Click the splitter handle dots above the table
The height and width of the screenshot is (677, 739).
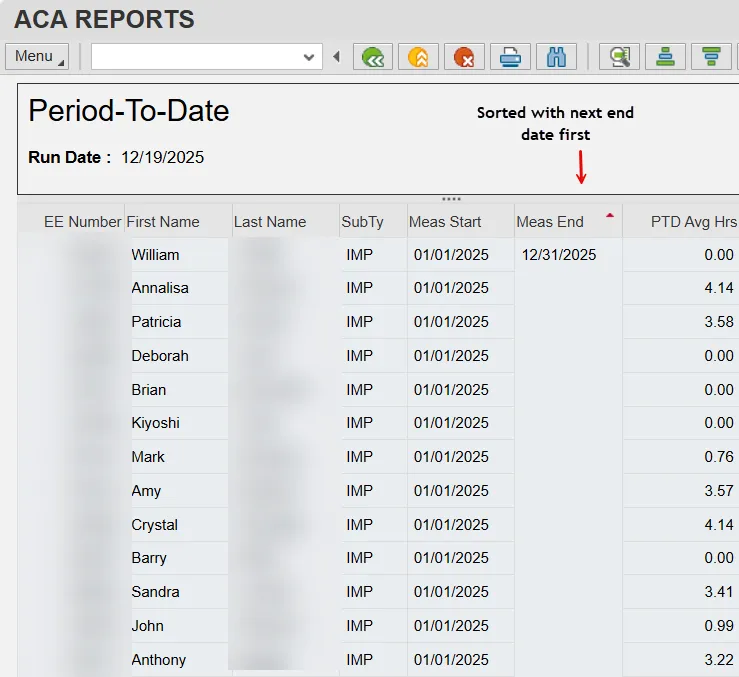[x=451, y=199]
